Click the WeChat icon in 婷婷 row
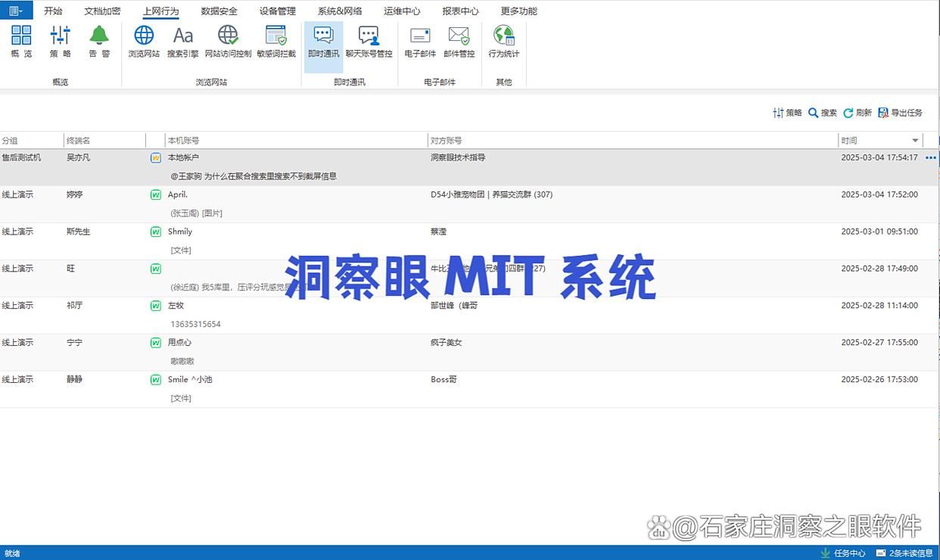This screenshot has width=940, height=560. click(156, 195)
